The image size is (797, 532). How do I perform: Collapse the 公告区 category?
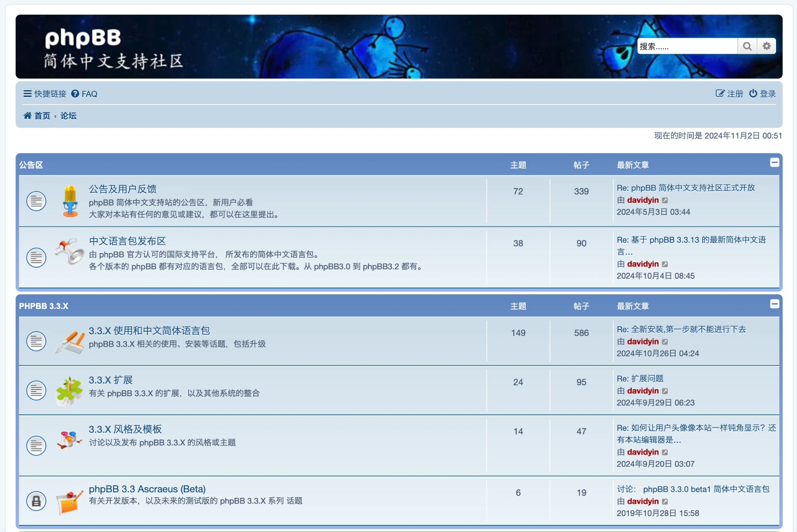(774, 163)
